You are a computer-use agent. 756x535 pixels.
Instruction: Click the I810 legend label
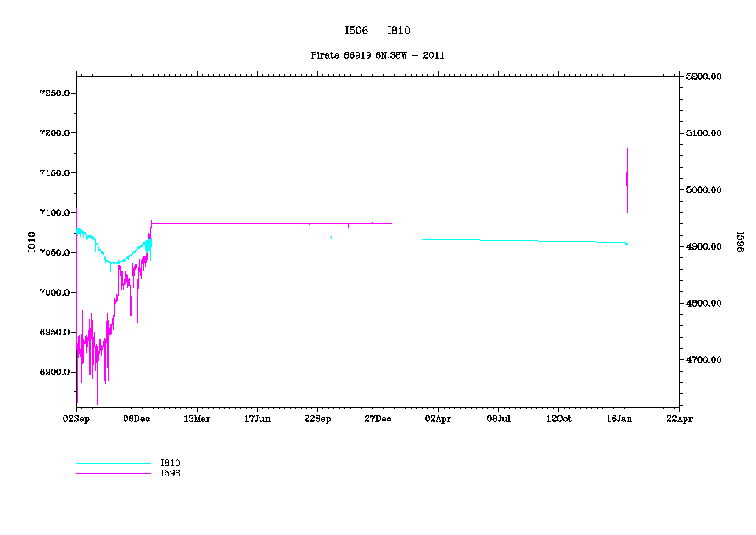(171, 463)
